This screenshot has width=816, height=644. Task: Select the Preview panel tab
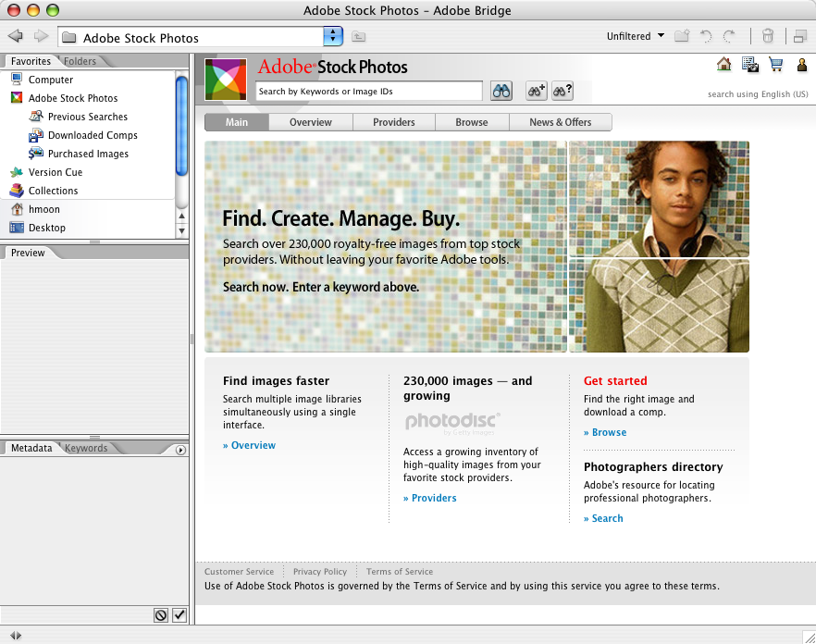click(28, 253)
